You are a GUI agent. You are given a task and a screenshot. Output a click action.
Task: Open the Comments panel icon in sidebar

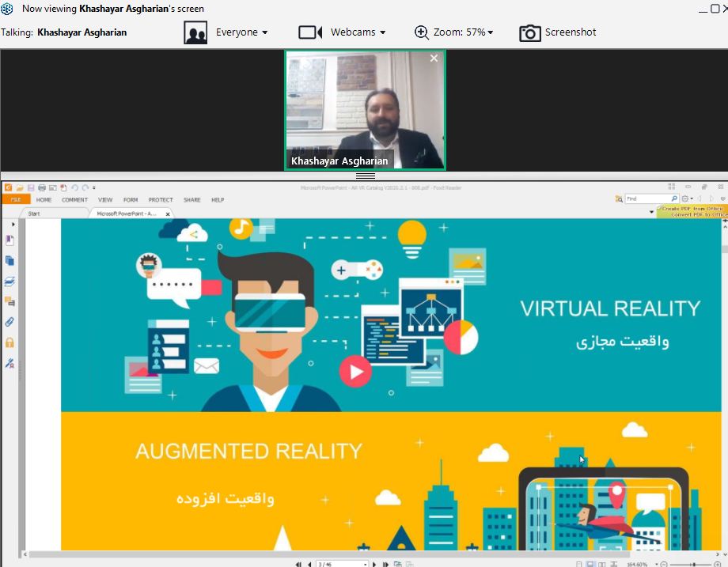(x=10, y=301)
